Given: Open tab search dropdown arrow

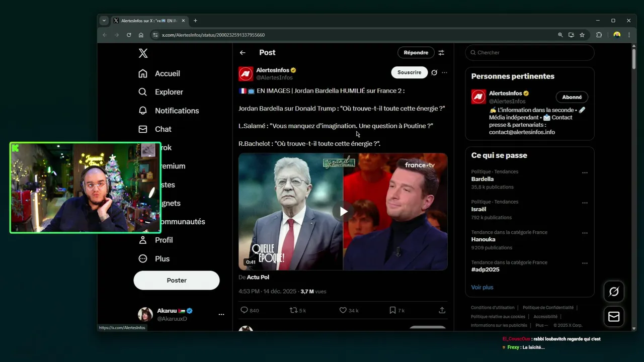Looking at the screenshot, I should 104,21.
